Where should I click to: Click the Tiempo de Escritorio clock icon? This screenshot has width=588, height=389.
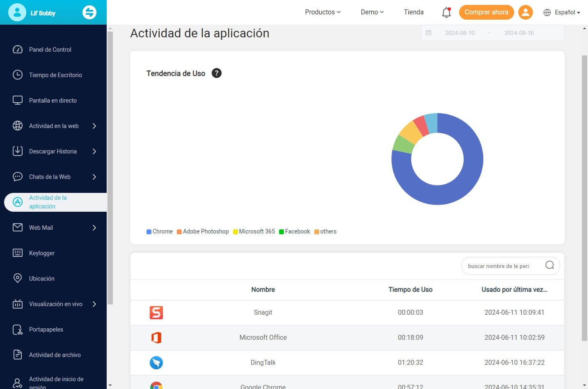pyautogui.click(x=18, y=75)
